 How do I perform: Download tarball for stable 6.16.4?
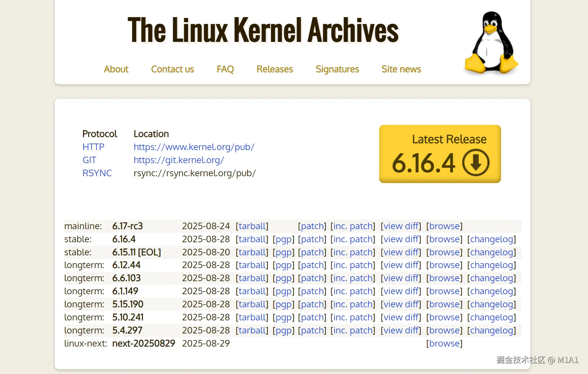(x=252, y=239)
